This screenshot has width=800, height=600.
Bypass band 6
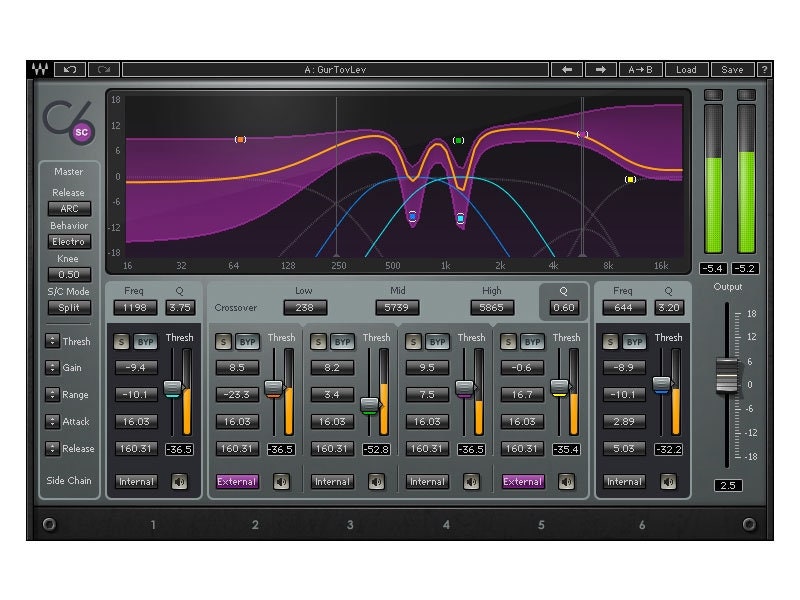pyautogui.click(x=634, y=342)
